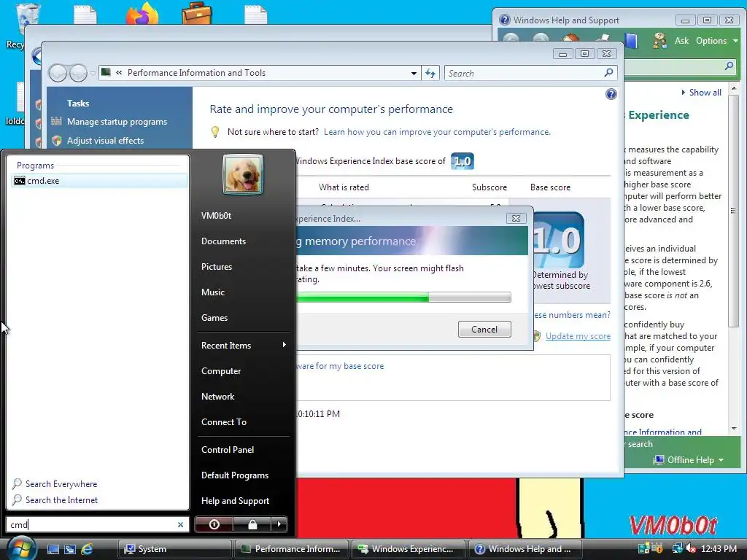Open the shutdown options arrow menu

[x=279, y=524]
